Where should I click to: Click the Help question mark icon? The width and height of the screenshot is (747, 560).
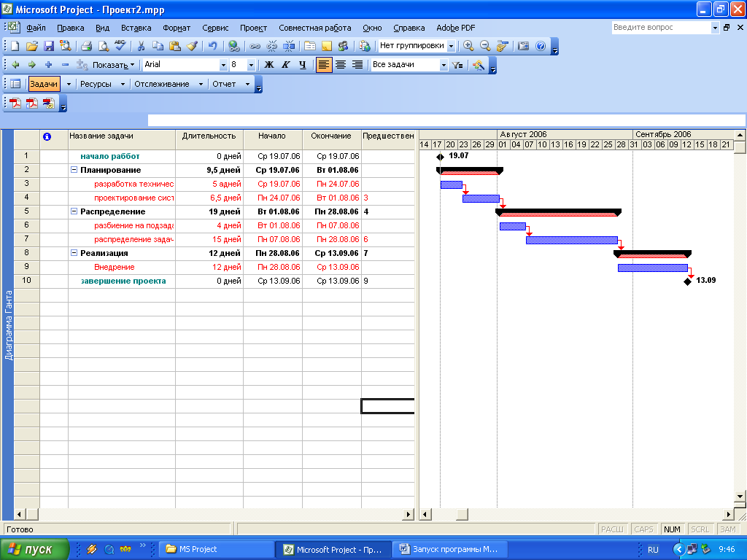tap(541, 46)
